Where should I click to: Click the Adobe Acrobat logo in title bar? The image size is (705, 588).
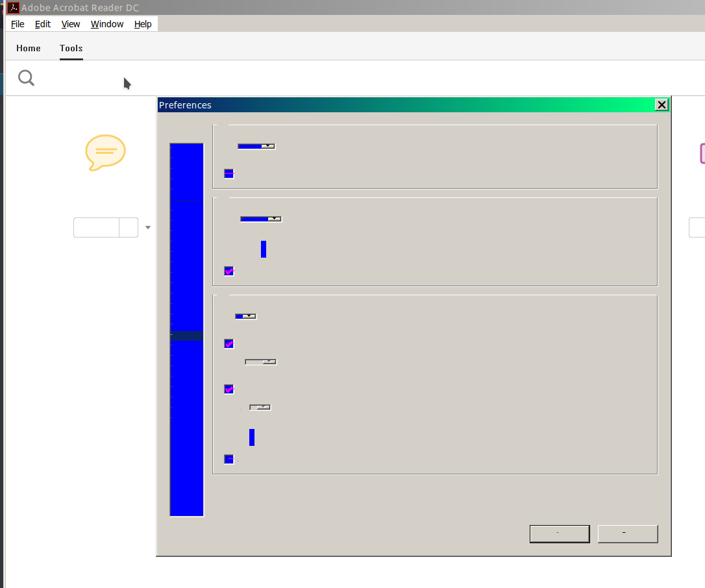[12, 8]
